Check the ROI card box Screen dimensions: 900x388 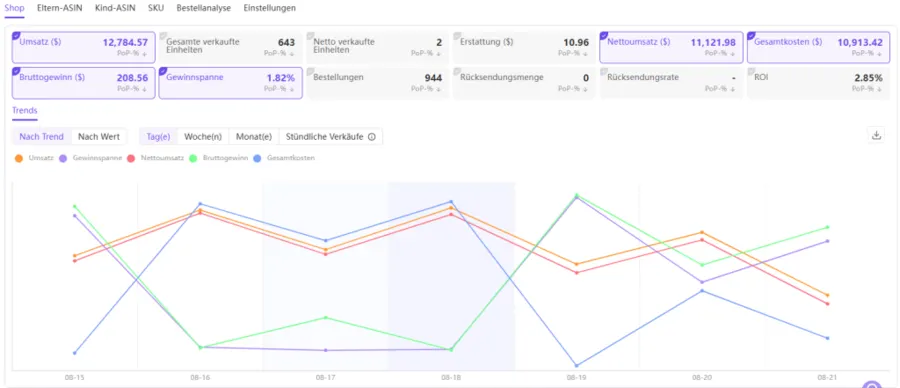pyautogui.click(x=750, y=71)
